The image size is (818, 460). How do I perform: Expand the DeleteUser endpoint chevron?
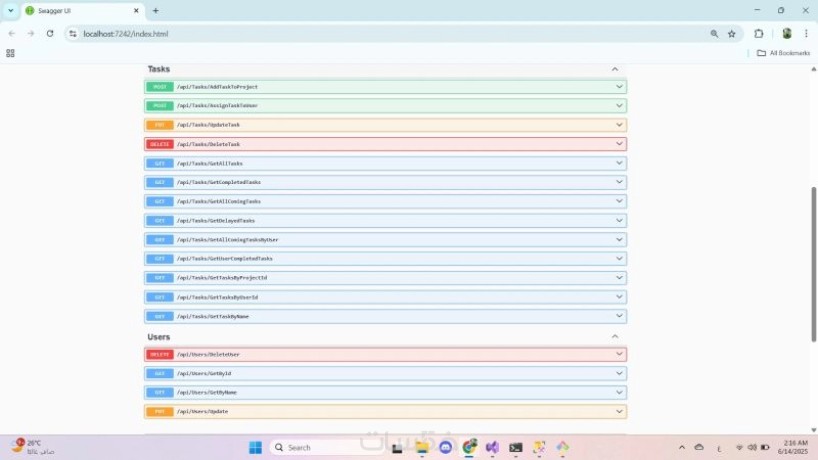click(x=619, y=354)
